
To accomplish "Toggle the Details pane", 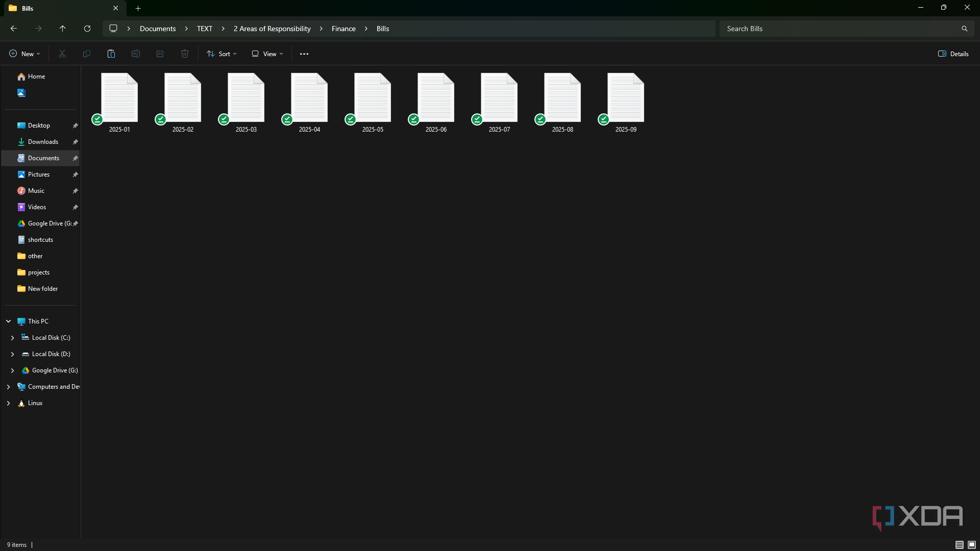I will [953, 54].
